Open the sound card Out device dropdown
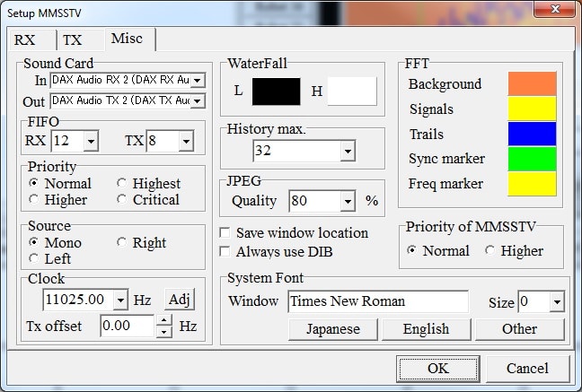 point(198,100)
